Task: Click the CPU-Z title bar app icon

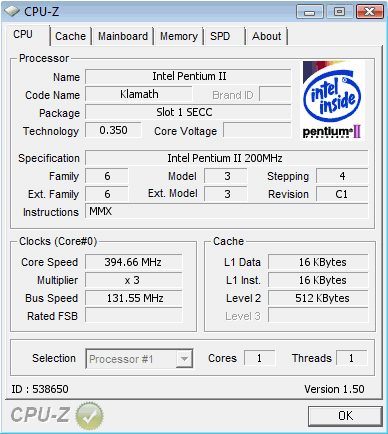Action: click(x=12, y=12)
